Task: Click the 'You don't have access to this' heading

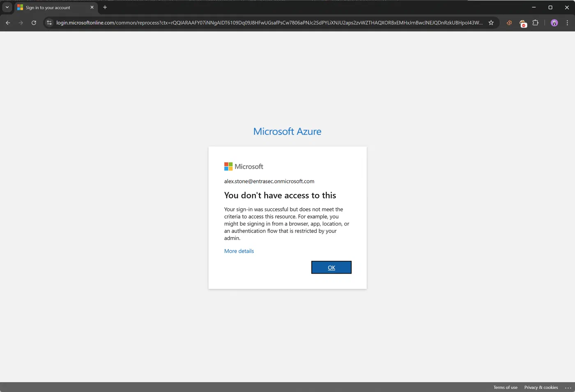Action: coord(280,195)
